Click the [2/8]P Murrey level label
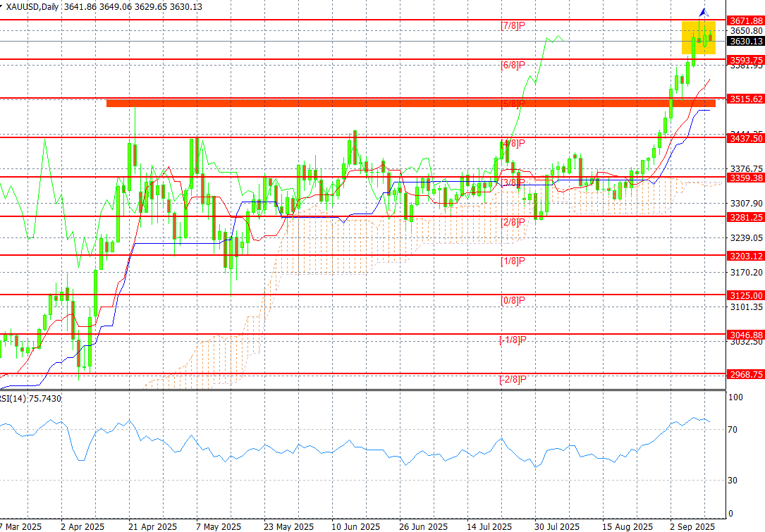The height and width of the screenshot is (532, 765). [x=513, y=223]
